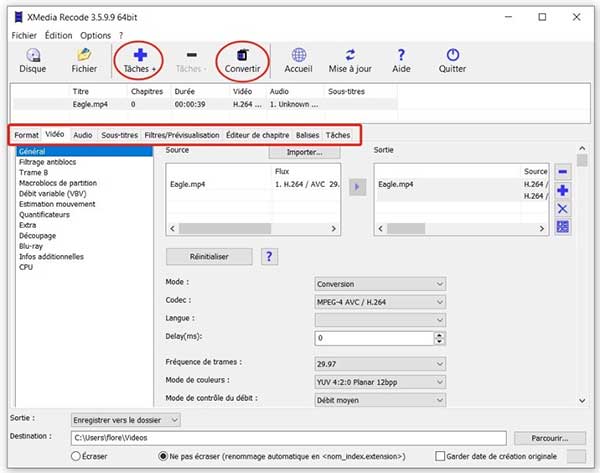Open the Accueil globe icon
Viewport: 600px width, 473px height.
coord(298,60)
